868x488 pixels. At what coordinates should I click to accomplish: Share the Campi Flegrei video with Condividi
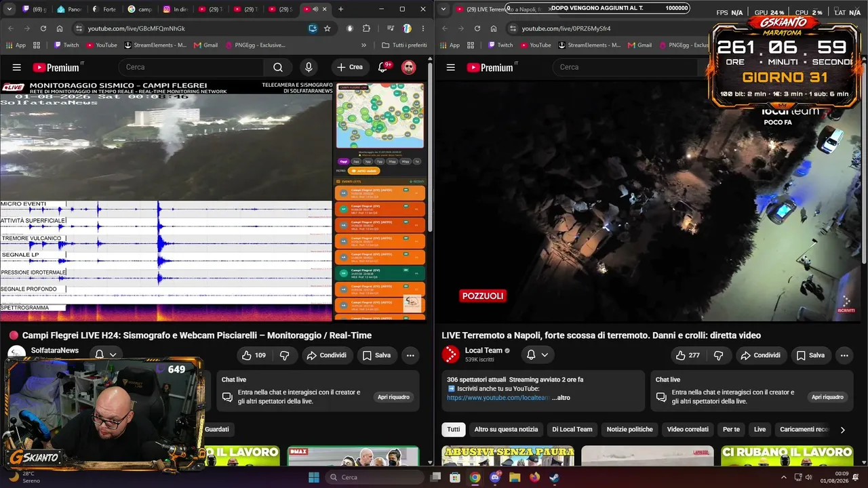(x=326, y=355)
